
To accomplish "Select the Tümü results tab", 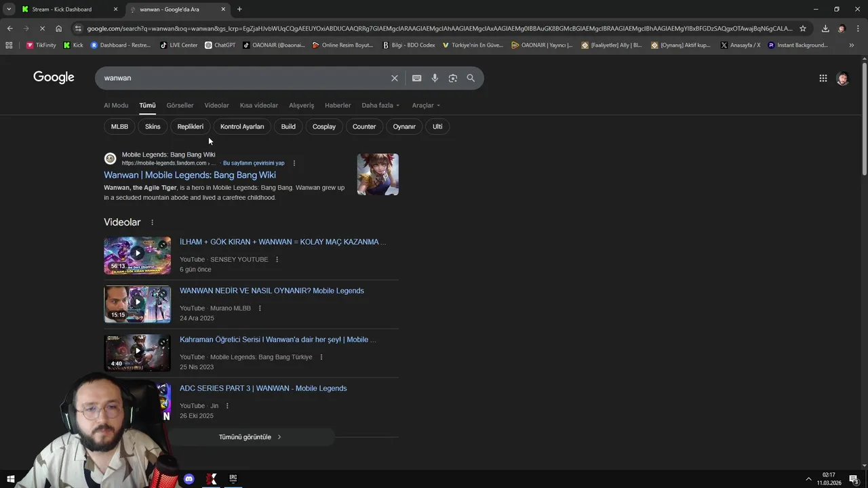I will point(147,105).
